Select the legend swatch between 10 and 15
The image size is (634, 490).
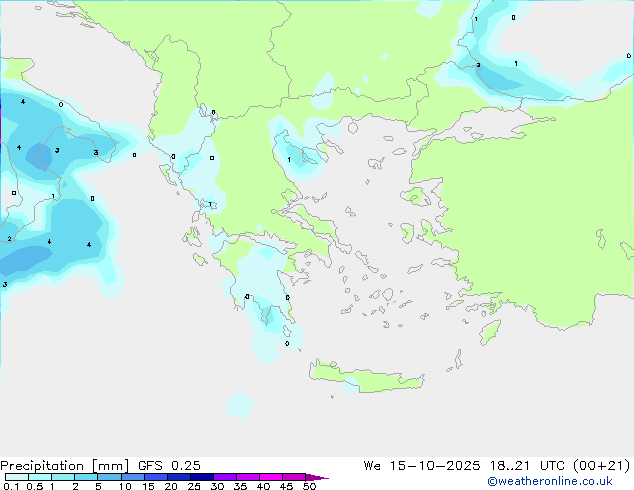pos(133,477)
